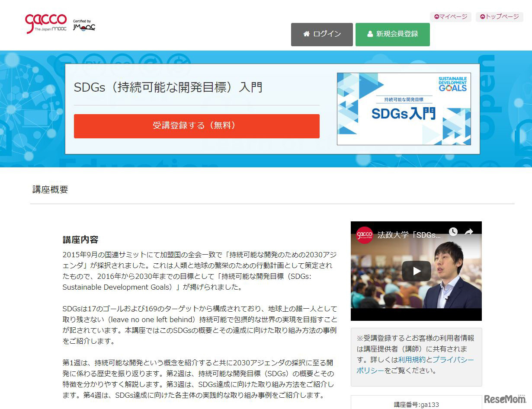
Task: Click the 講座内容 heading
Action: click(80, 240)
